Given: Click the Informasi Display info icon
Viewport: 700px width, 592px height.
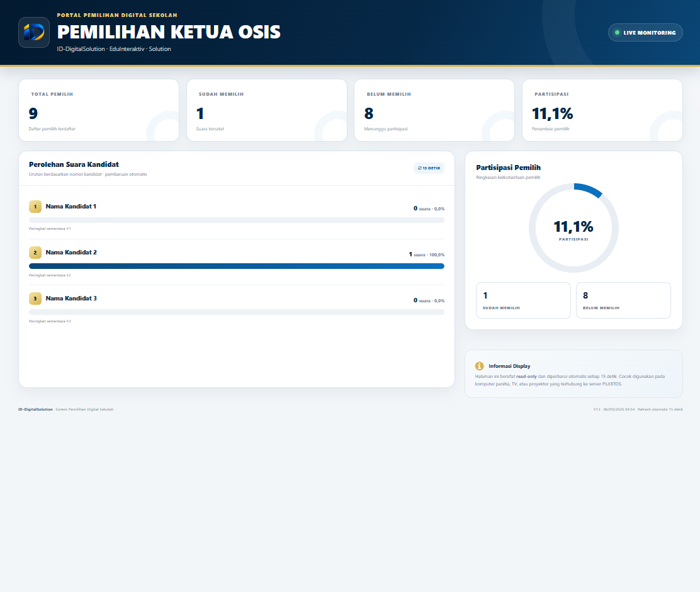Looking at the screenshot, I should click(480, 366).
